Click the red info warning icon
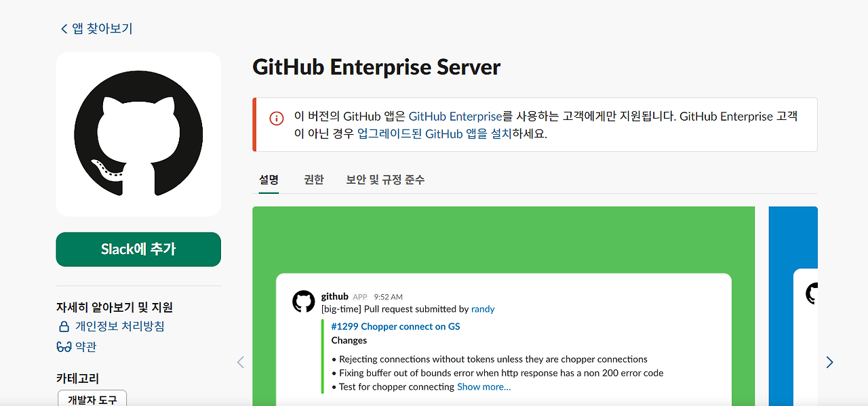Viewport: 868px width, 406px height. [277, 118]
